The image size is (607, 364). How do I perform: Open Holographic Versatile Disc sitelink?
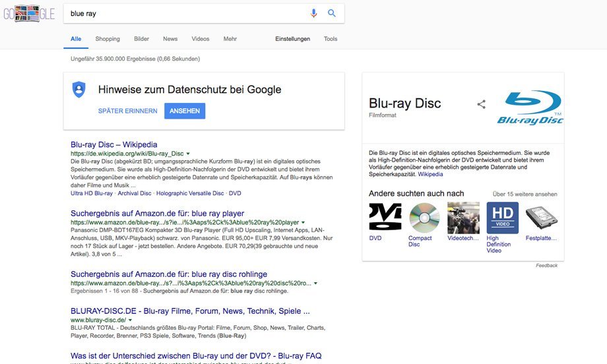coord(190,193)
